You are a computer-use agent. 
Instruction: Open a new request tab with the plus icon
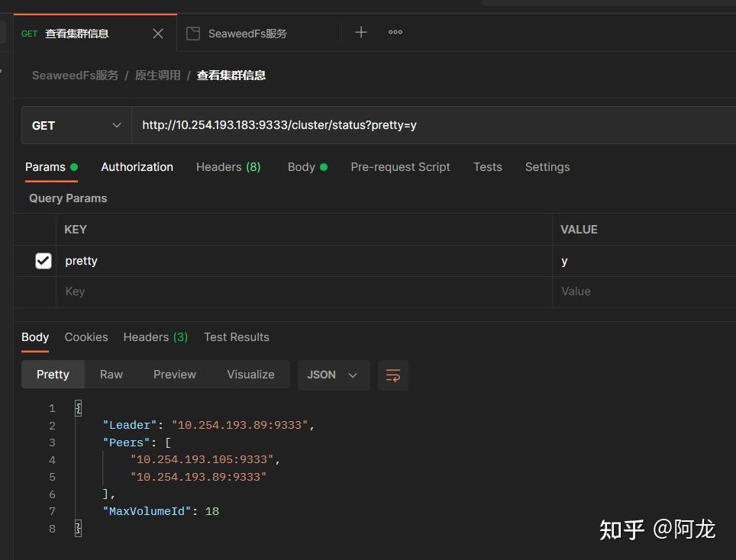(x=360, y=32)
